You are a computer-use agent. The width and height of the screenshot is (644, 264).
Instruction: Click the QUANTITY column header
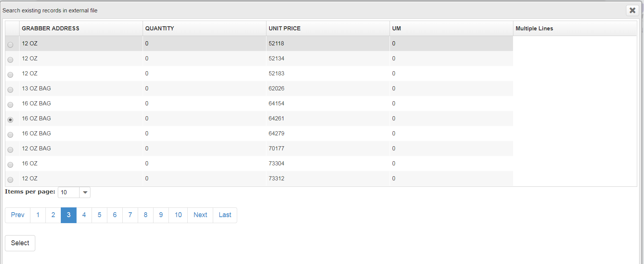(159, 28)
